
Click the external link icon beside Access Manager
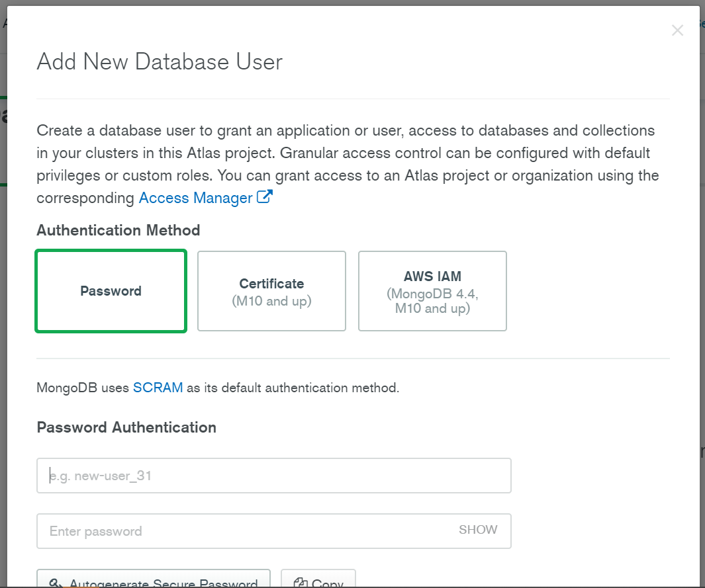tap(265, 197)
